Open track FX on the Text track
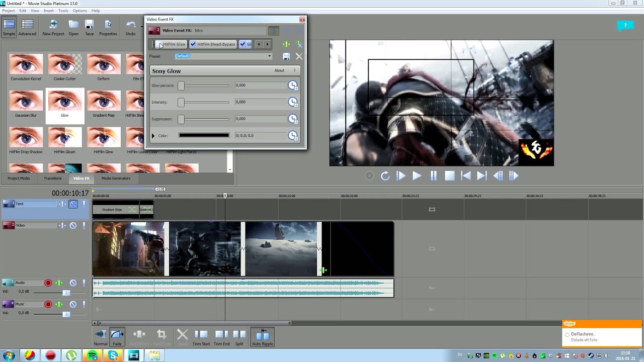This screenshot has height=362, width=644. click(62, 204)
